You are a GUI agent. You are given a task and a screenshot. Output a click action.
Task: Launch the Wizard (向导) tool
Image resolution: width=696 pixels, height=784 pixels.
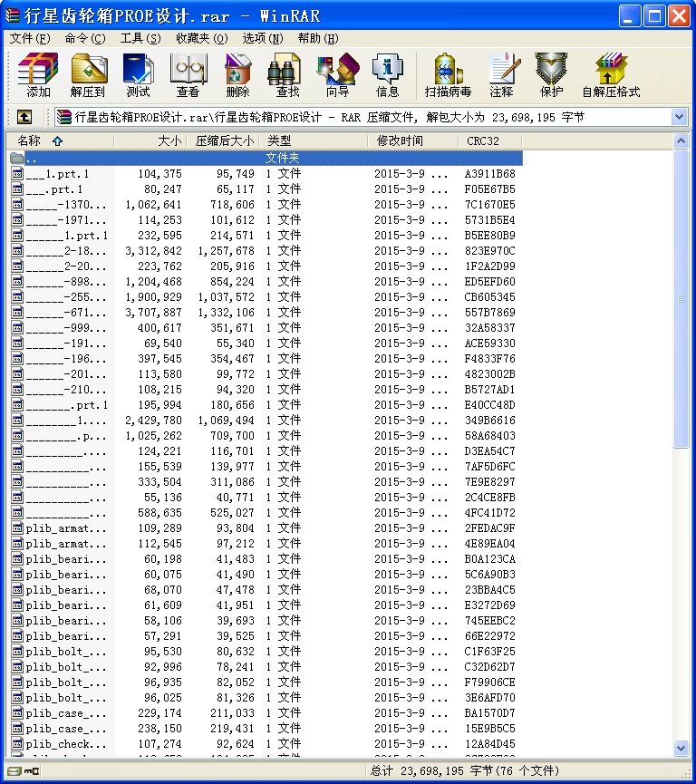click(337, 75)
